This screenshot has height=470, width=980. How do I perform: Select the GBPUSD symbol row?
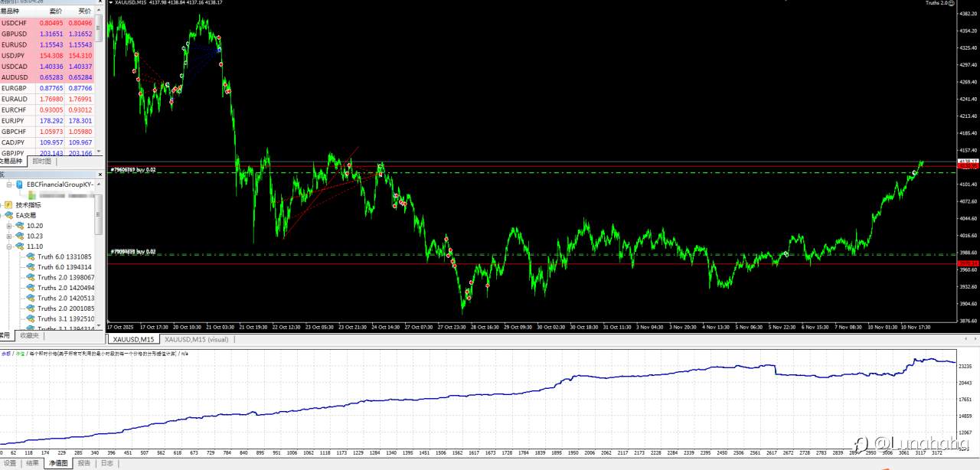pos(47,34)
